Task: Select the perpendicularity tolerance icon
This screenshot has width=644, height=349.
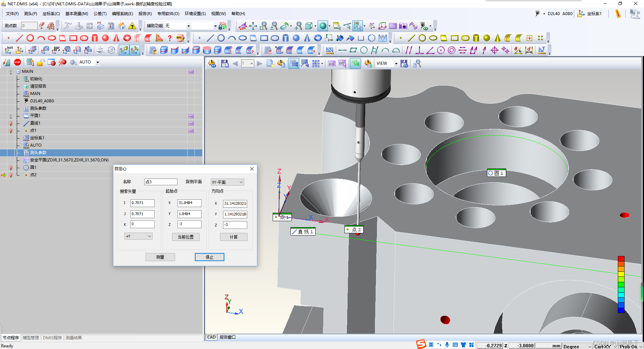Action: tap(419, 50)
